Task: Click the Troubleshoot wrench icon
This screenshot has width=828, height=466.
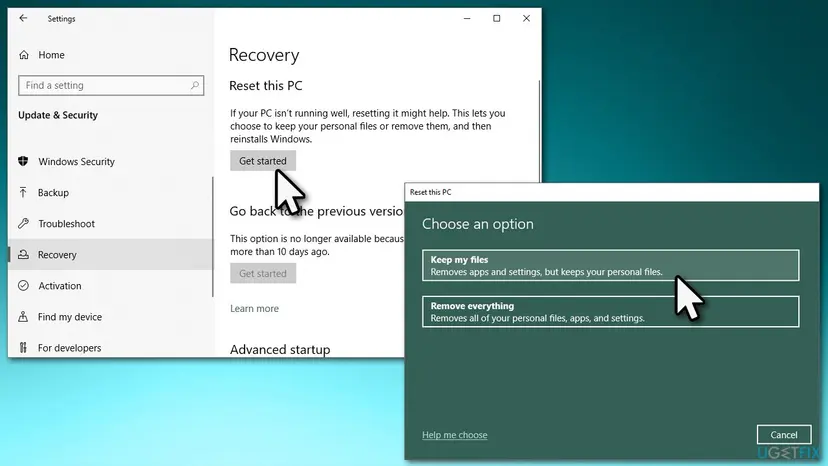Action: tap(23, 223)
